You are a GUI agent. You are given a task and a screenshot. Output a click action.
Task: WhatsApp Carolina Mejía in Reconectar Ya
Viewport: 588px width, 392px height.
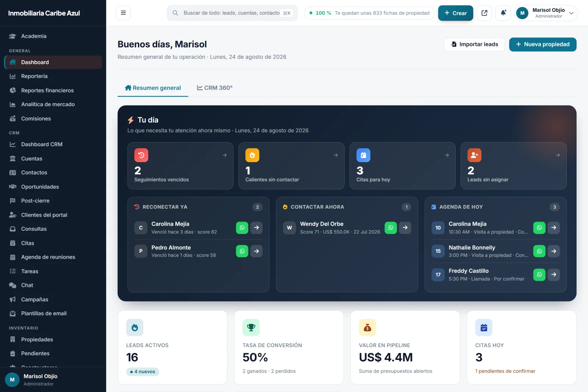(x=242, y=228)
